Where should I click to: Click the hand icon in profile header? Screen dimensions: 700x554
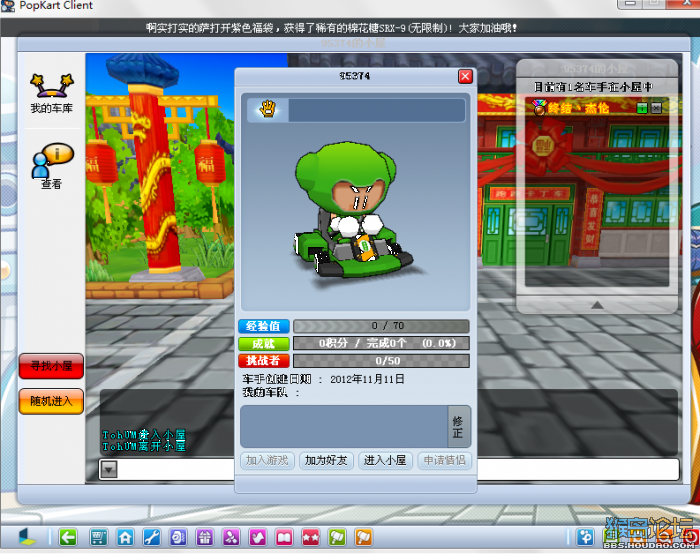click(x=268, y=109)
